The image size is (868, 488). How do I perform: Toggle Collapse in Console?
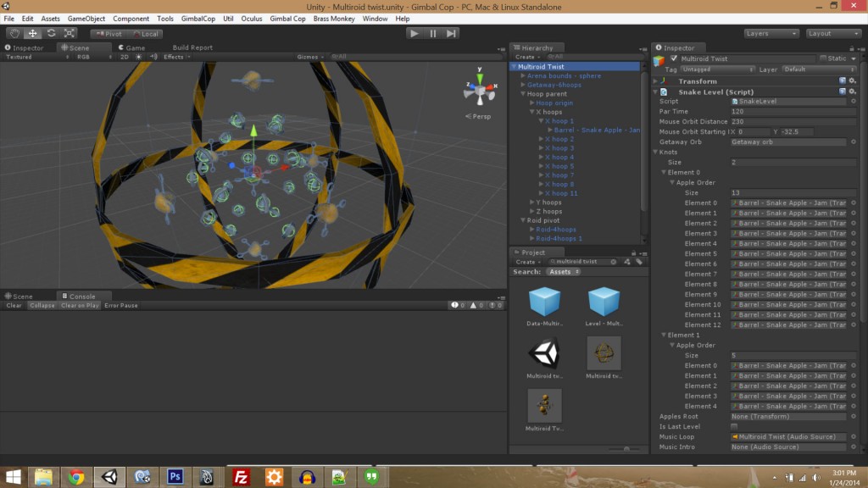point(42,305)
